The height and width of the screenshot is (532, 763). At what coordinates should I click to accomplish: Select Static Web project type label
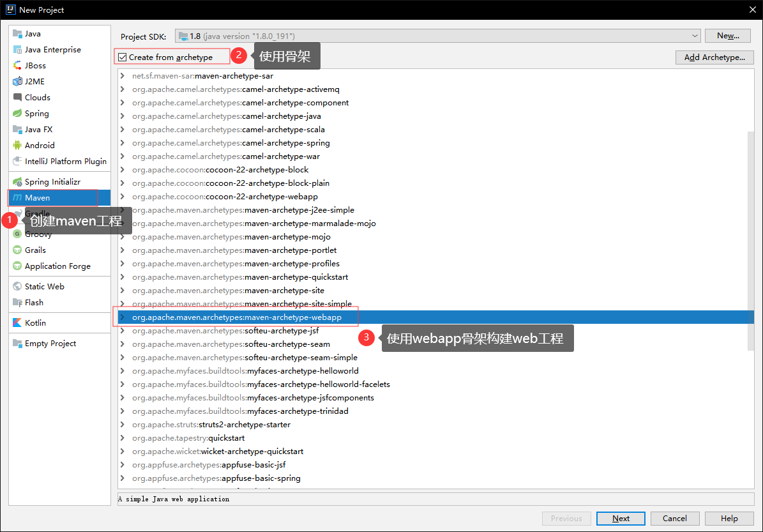pos(45,286)
